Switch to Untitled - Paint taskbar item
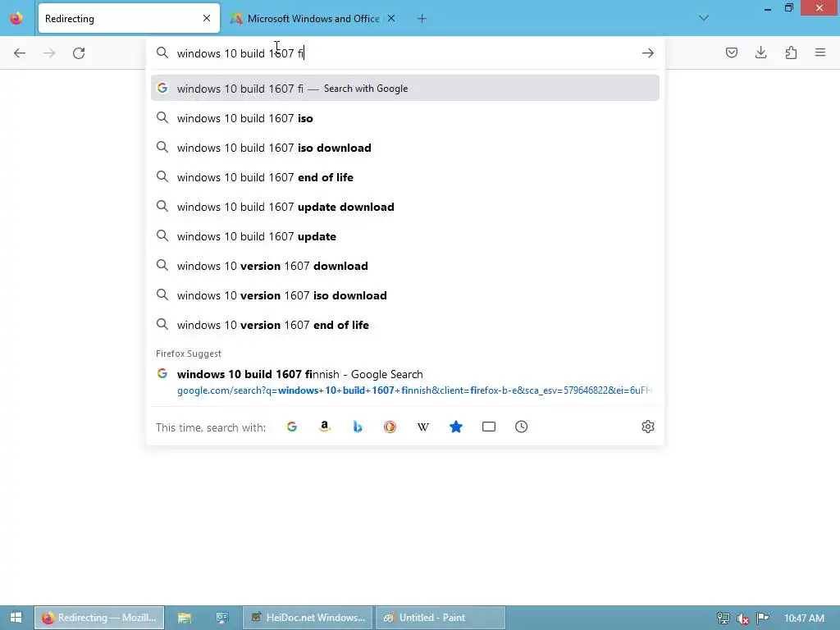 (441, 618)
